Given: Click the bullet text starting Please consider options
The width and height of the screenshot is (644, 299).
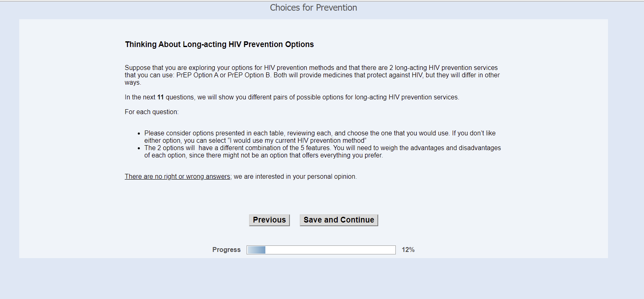Looking at the screenshot, I should pyautogui.click(x=320, y=133).
